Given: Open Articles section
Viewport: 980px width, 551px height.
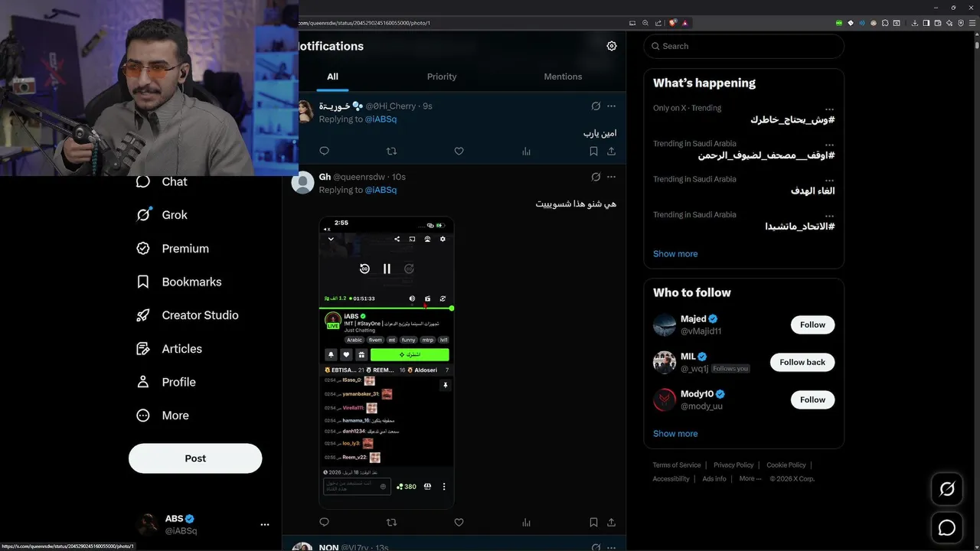Looking at the screenshot, I should click(168, 349).
